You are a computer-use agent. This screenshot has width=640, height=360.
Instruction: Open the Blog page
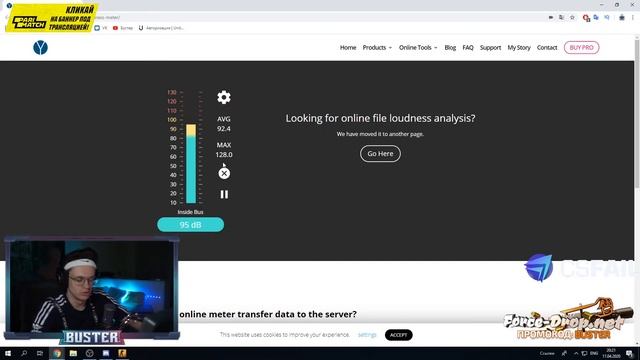(450, 48)
